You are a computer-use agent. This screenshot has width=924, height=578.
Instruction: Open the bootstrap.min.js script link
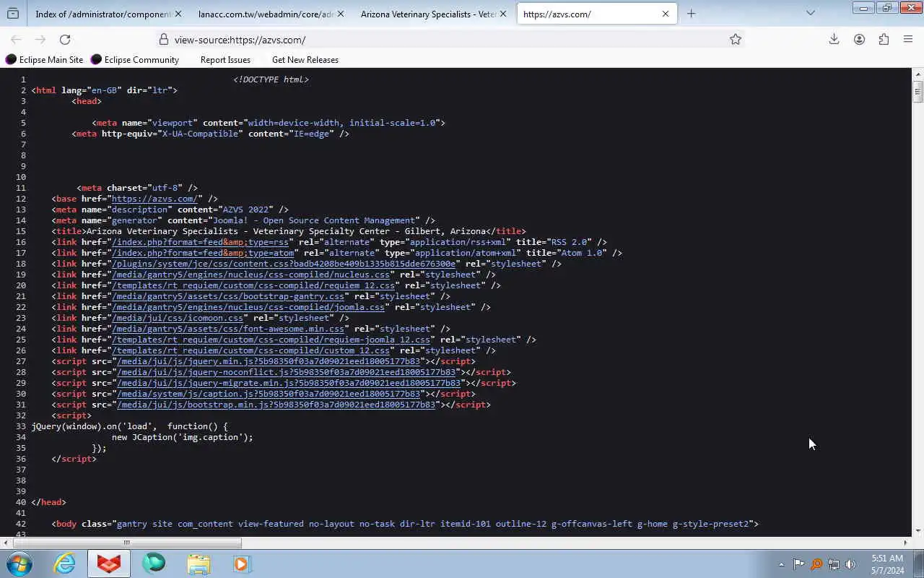click(x=276, y=405)
